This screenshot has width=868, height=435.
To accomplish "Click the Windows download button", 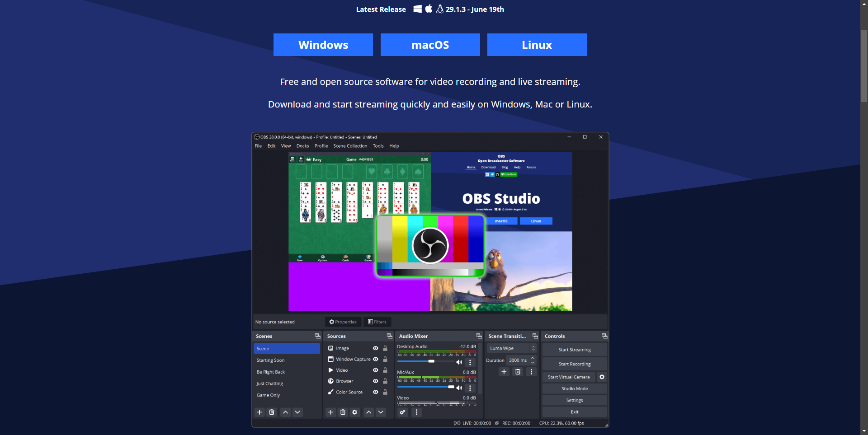I will click(323, 45).
